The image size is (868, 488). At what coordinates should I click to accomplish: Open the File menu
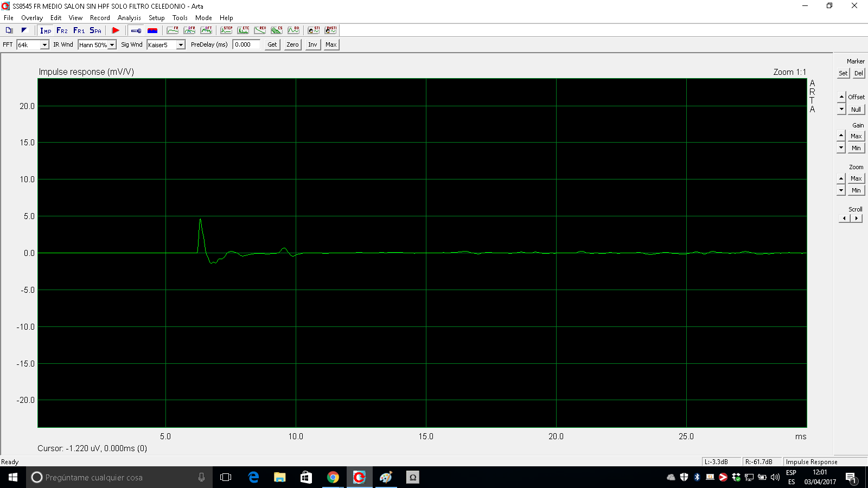[9, 18]
